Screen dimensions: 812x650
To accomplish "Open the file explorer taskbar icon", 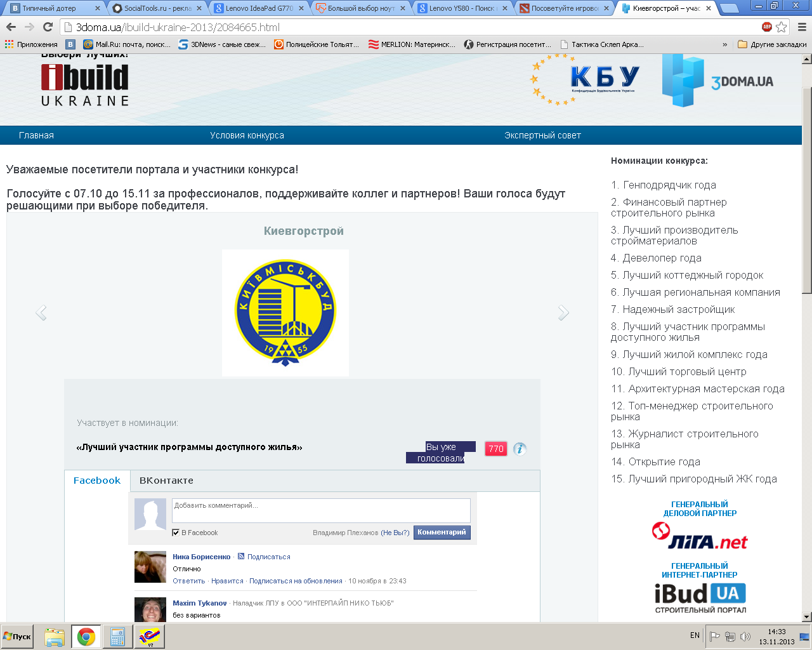I will tap(55, 637).
